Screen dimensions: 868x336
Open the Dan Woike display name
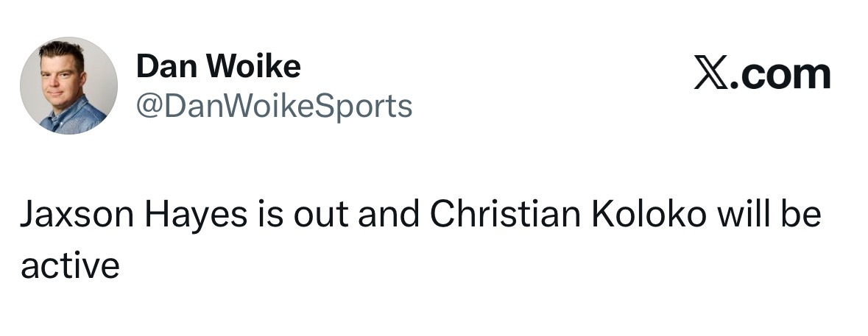click(x=218, y=68)
